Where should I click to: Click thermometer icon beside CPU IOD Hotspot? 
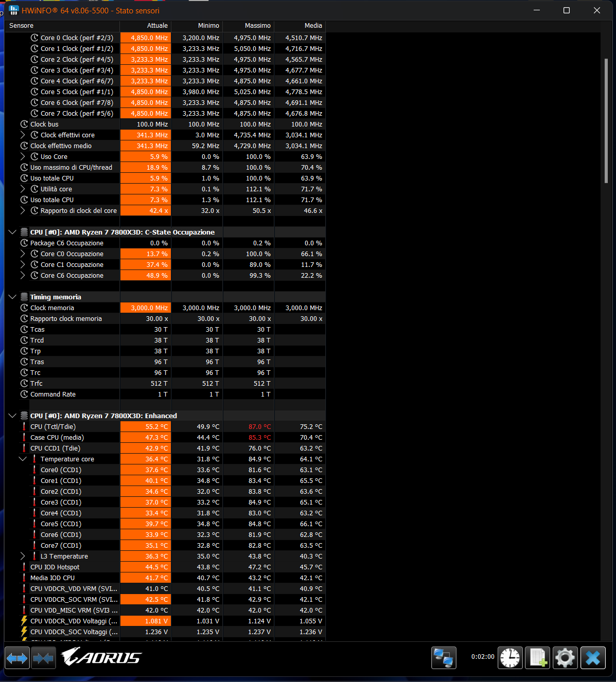[x=24, y=567]
